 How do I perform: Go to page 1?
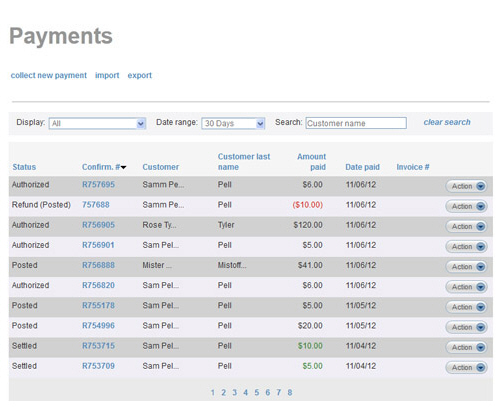[213, 393]
